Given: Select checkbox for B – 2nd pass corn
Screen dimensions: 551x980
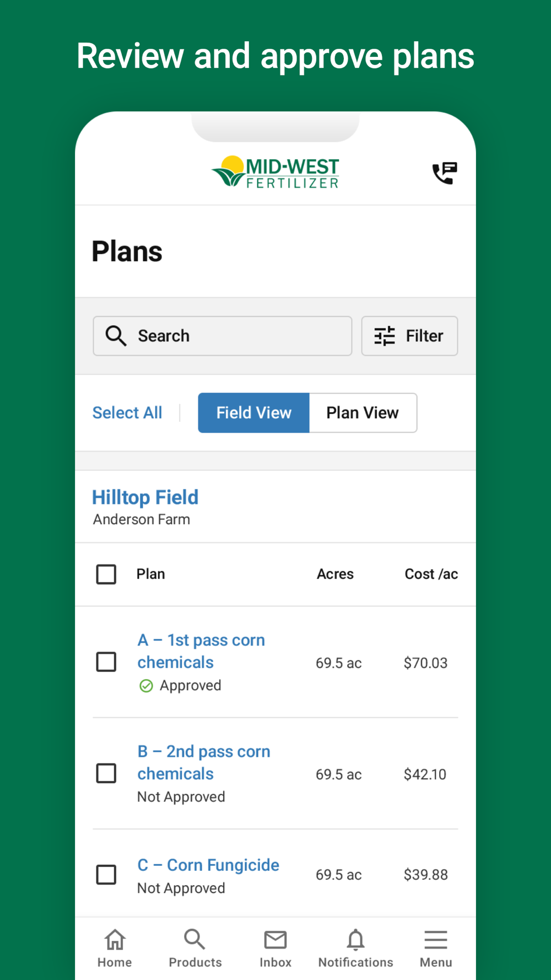Looking at the screenshot, I should point(106,773).
